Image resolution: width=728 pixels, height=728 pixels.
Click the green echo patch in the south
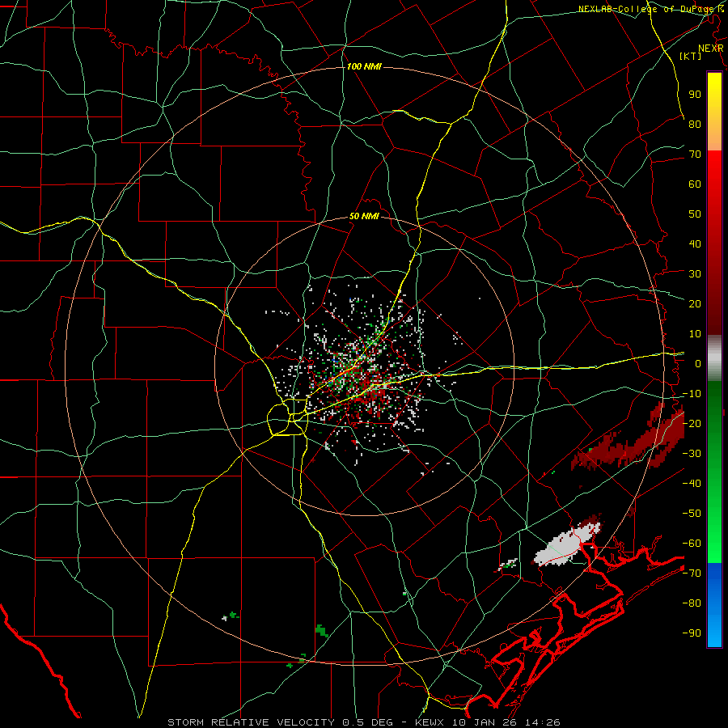point(322,631)
